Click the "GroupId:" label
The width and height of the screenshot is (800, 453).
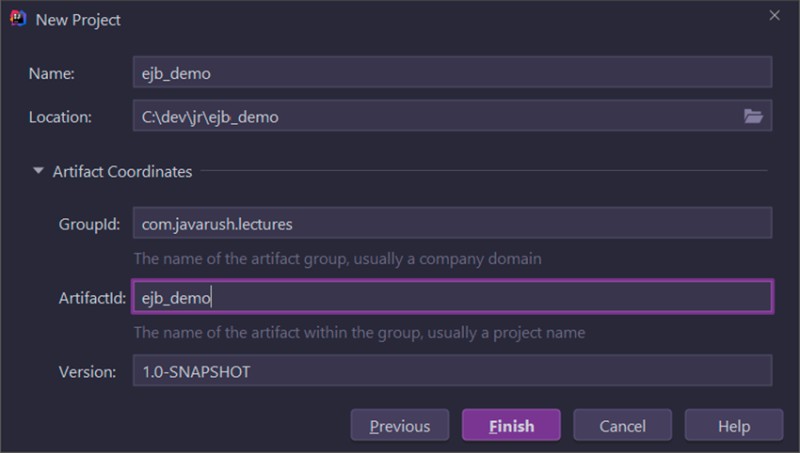(x=89, y=225)
